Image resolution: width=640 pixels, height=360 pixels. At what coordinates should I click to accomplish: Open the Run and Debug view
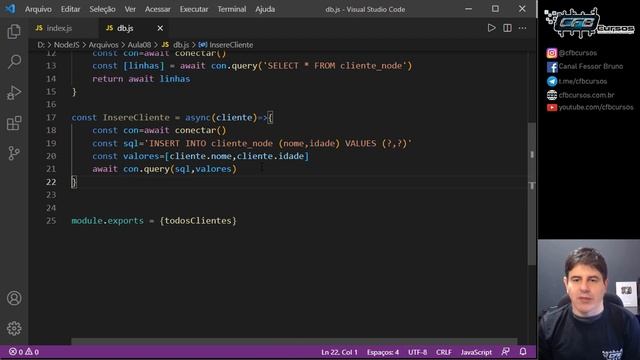pos(14,93)
